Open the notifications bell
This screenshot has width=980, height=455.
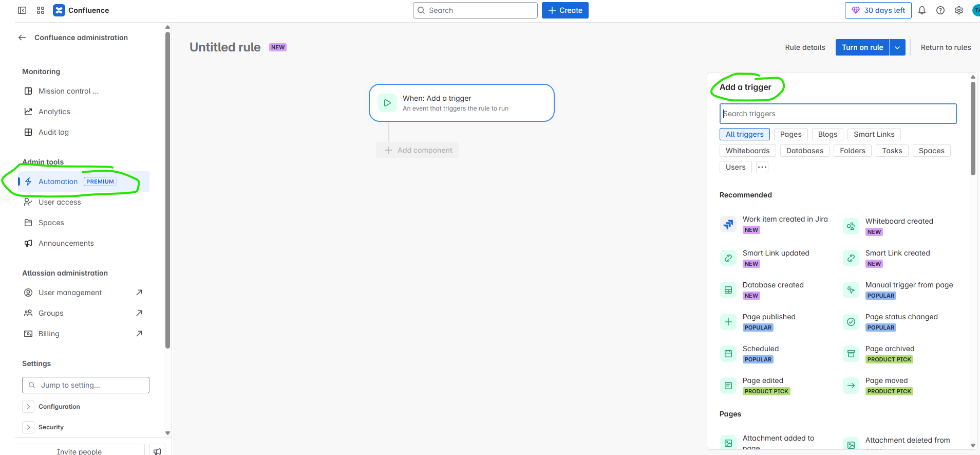click(922, 10)
